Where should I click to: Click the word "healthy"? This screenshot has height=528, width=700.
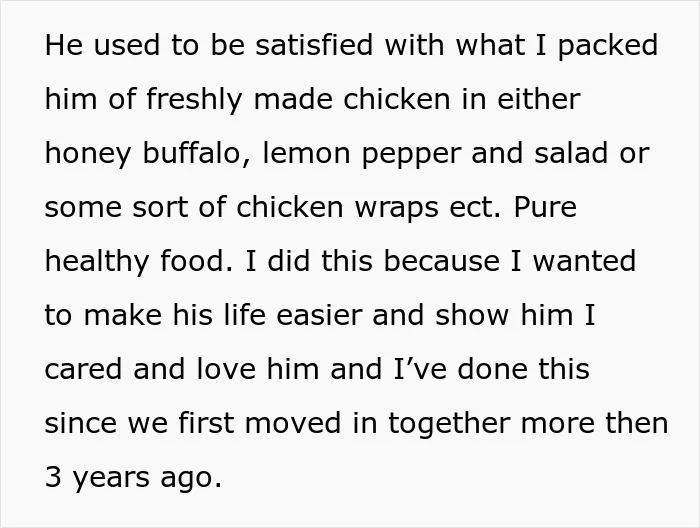tap(97, 262)
